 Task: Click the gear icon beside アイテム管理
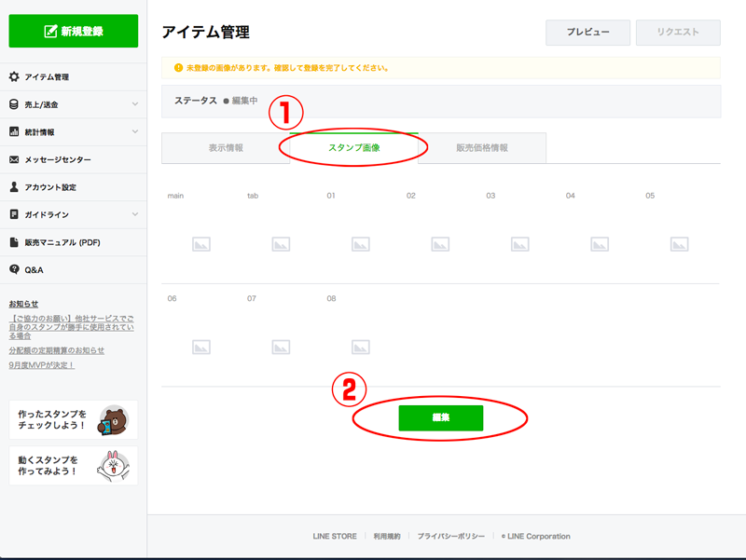14,77
